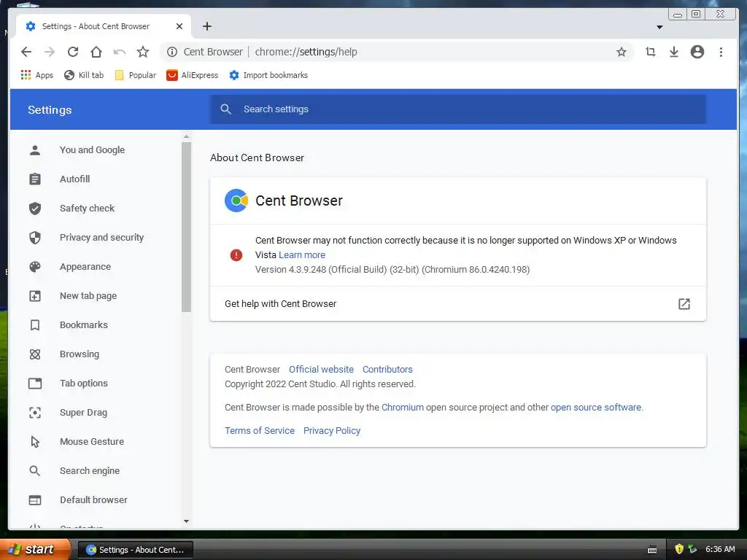
Task: Close the Settings - About Cent Browser tab
Action: tap(179, 26)
